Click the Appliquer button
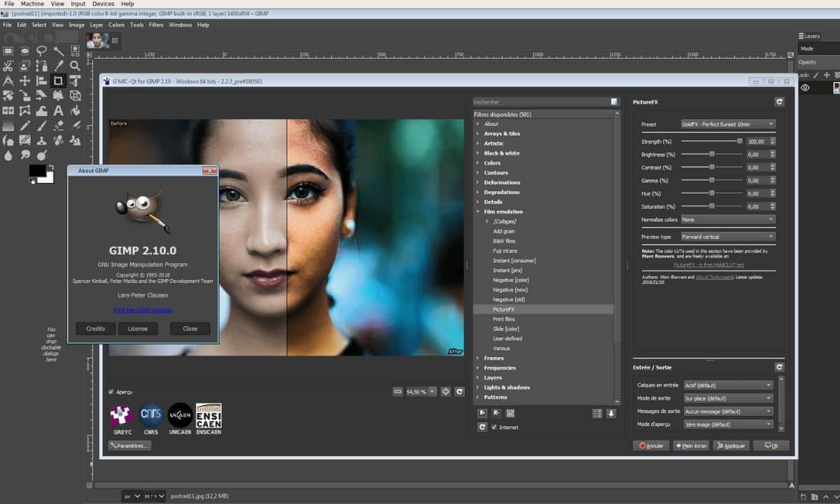The image size is (840, 504). pos(731,446)
